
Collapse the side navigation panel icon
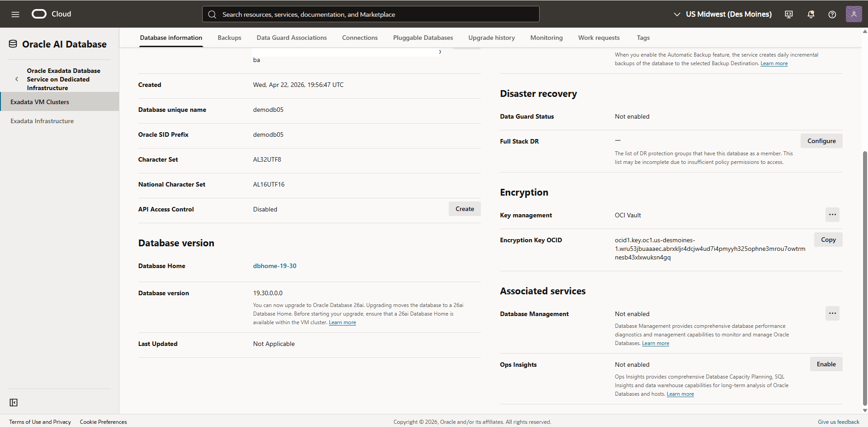(x=14, y=403)
